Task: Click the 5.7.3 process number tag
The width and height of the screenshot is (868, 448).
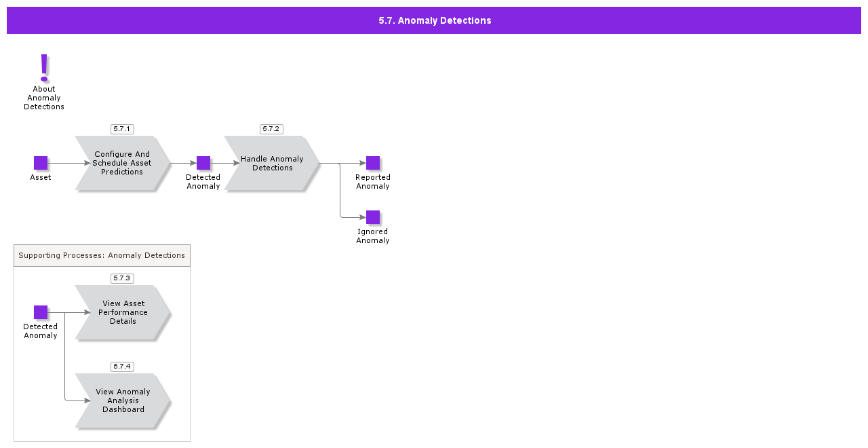Action: [x=122, y=278]
